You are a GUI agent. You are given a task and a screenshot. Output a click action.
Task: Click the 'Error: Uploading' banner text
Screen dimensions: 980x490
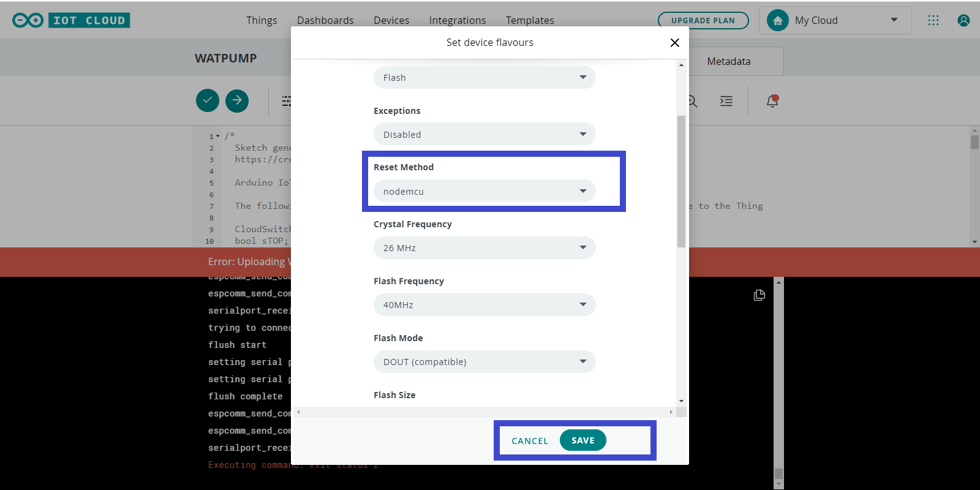(x=249, y=262)
